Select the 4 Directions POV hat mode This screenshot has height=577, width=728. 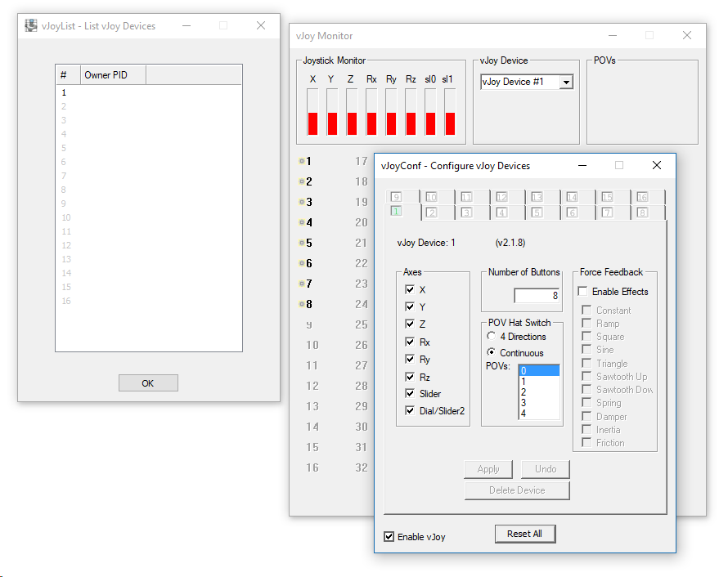[x=491, y=334]
